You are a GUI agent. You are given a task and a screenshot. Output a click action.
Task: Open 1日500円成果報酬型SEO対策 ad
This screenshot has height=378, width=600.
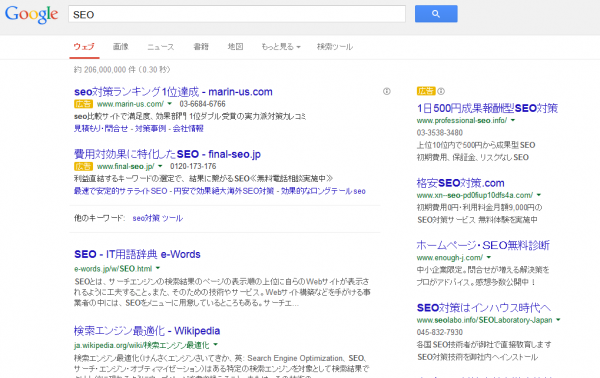point(487,108)
